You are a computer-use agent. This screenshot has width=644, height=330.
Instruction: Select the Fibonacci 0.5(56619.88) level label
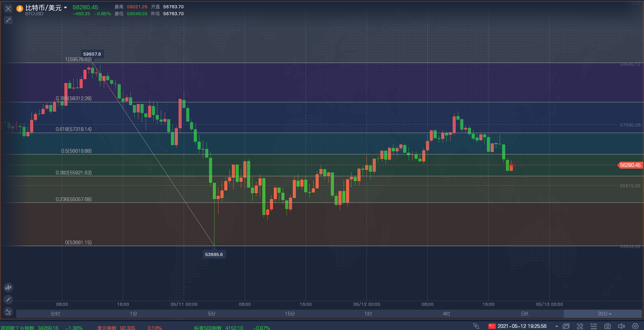(x=76, y=151)
